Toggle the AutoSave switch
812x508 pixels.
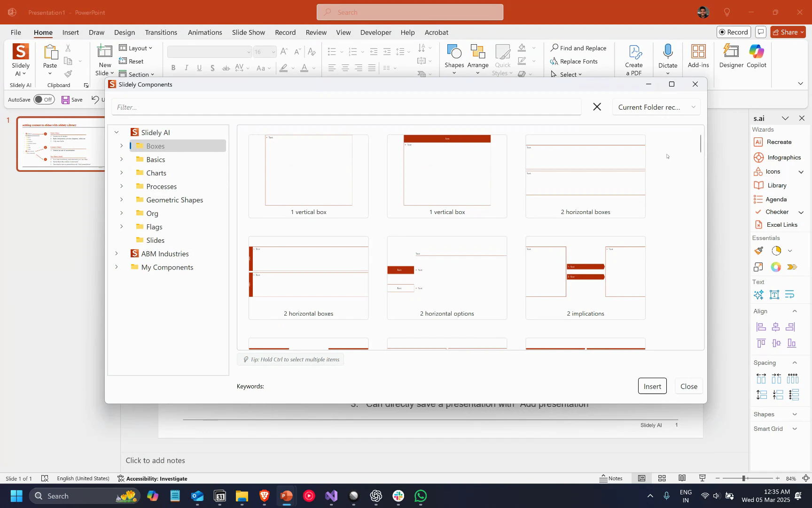pyautogui.click(x=44, y=100)
